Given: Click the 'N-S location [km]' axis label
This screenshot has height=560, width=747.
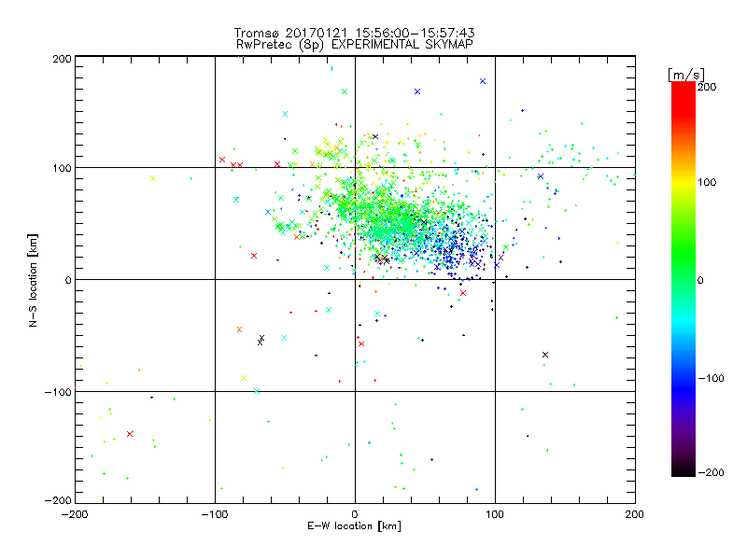Looking at the screenshot, I should [33, 281].
